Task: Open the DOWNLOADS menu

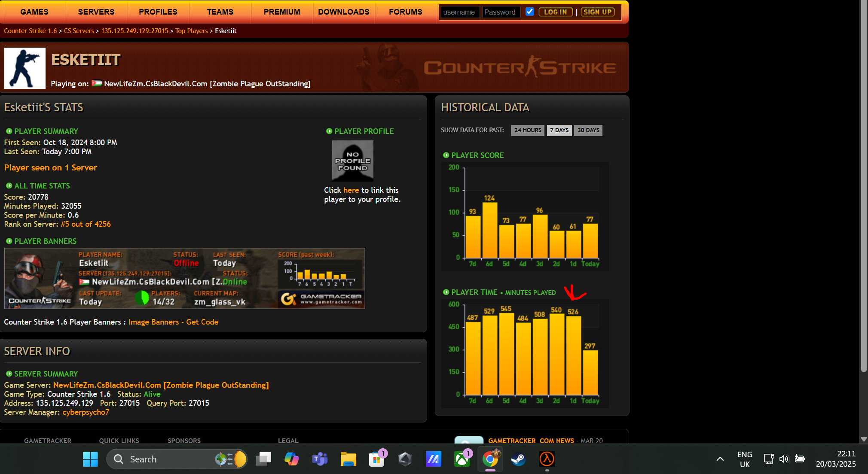Action: point(344,12)
